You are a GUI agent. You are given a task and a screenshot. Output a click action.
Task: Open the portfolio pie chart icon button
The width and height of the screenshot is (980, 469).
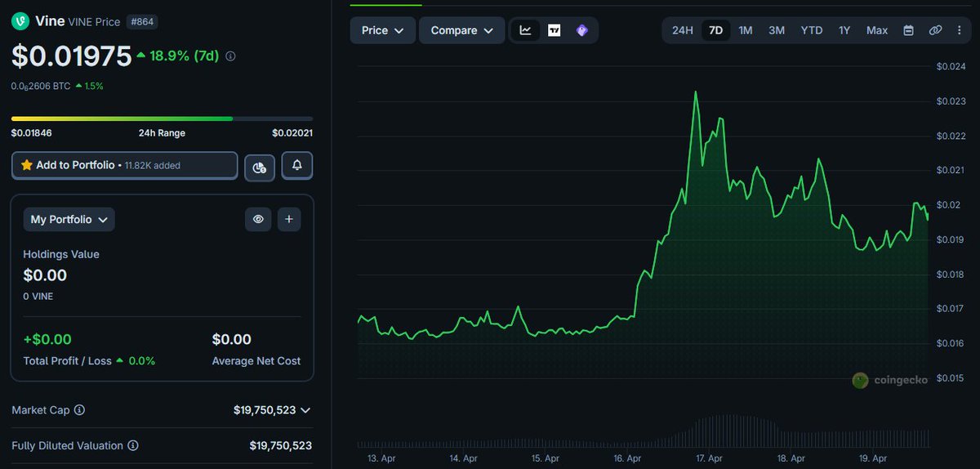259,166
